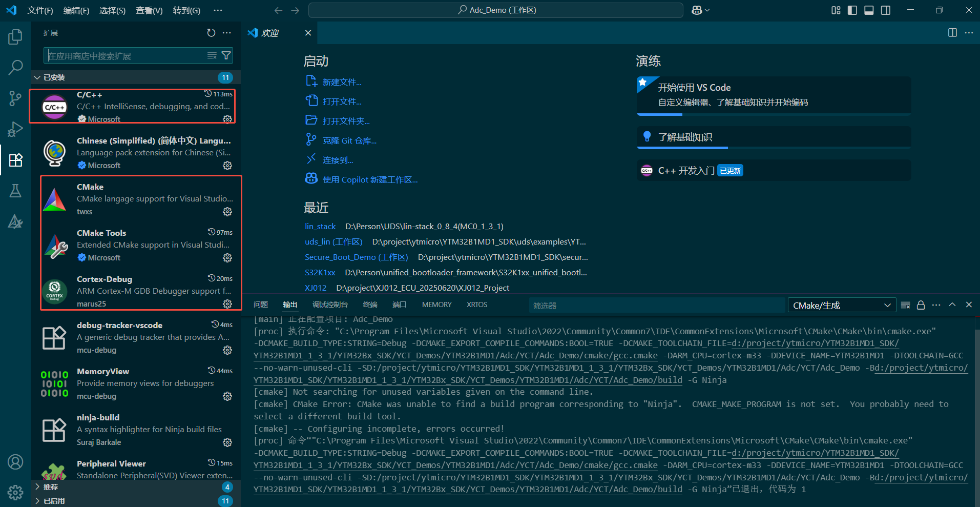Viewport: 980px width, 507px height.
Task: Open the Source Control view
Action: click(15, 98)
